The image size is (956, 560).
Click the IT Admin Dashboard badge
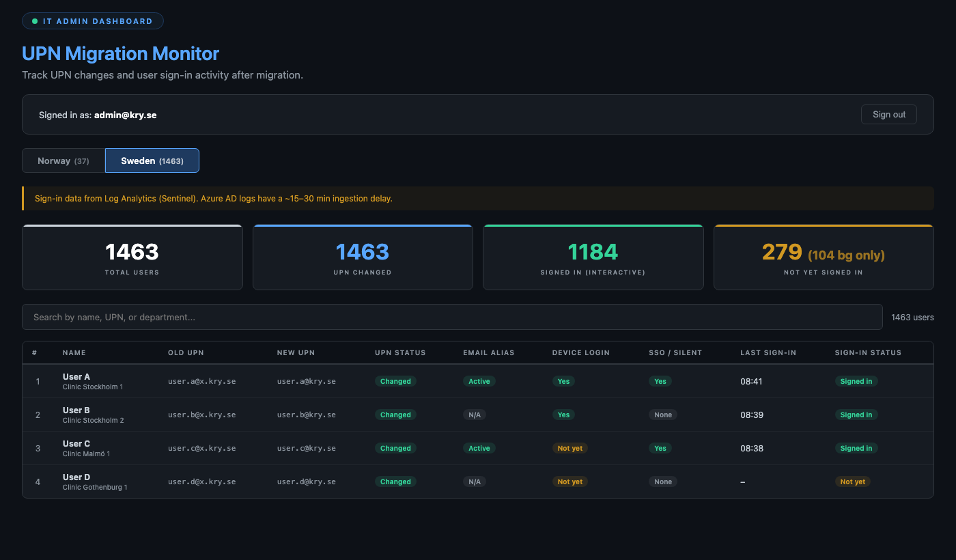pos(93,21)
